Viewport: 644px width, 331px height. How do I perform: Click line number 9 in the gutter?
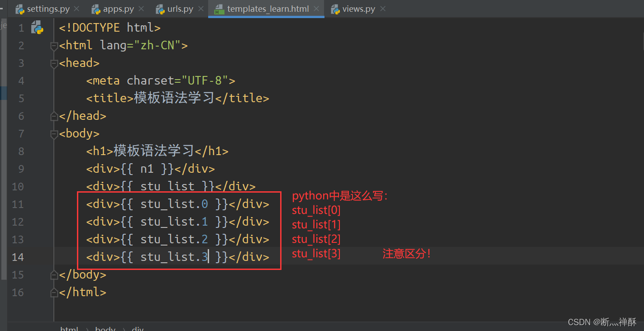[x=21, y=169]
